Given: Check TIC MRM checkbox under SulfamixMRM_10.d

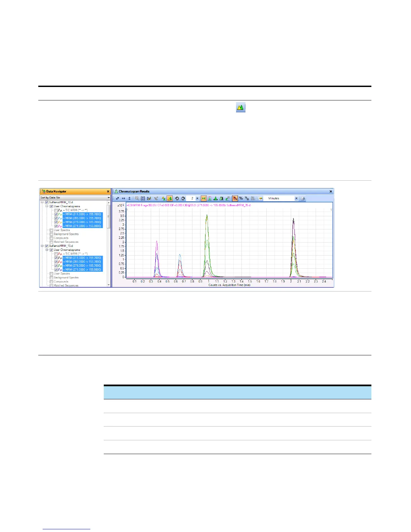Looking at the screenshot, I should point(56,210).
